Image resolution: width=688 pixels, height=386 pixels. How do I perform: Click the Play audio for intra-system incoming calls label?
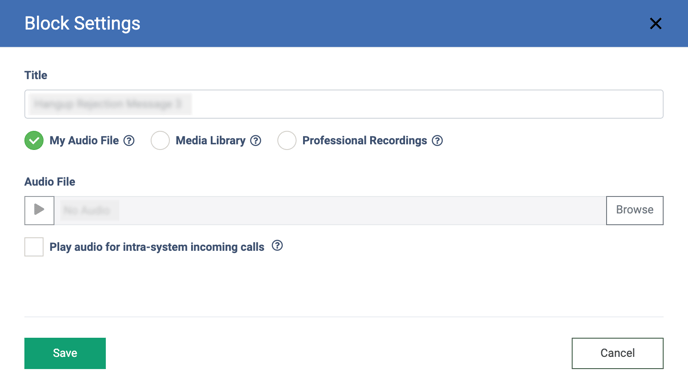coord(157,247)
